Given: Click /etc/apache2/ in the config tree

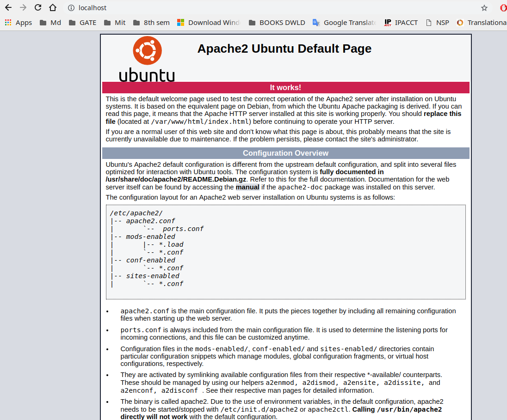Looking at the screenshot, I should 136,213.
